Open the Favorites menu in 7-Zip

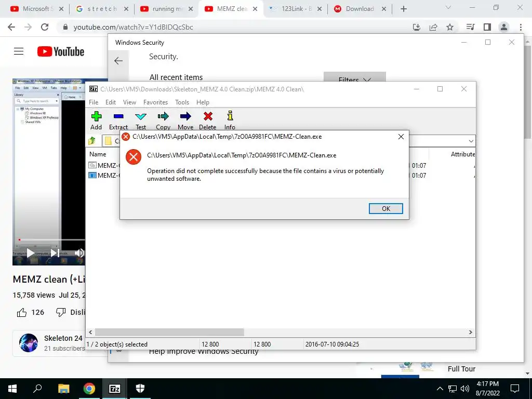point(155,102)
